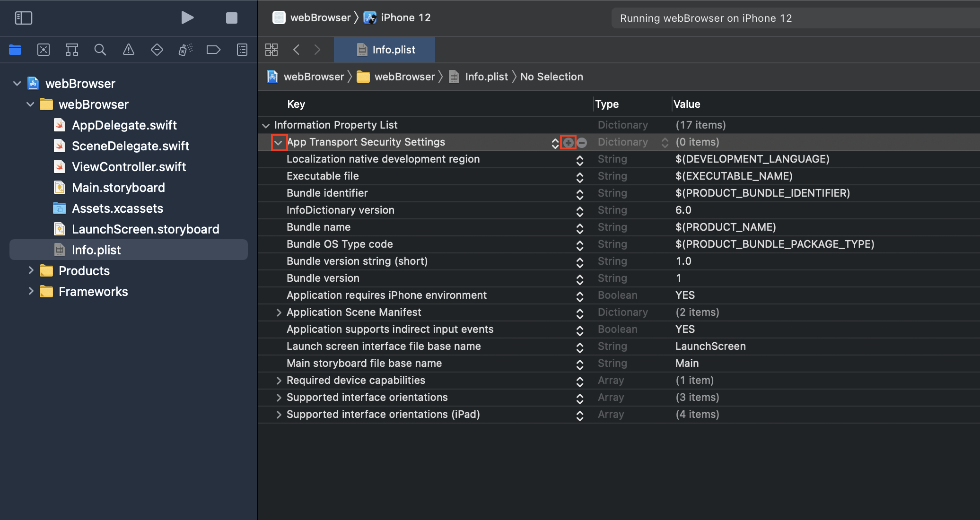Expand Supported interface orientations row
The height and width of the screenshot is (520, 980).
279,398
